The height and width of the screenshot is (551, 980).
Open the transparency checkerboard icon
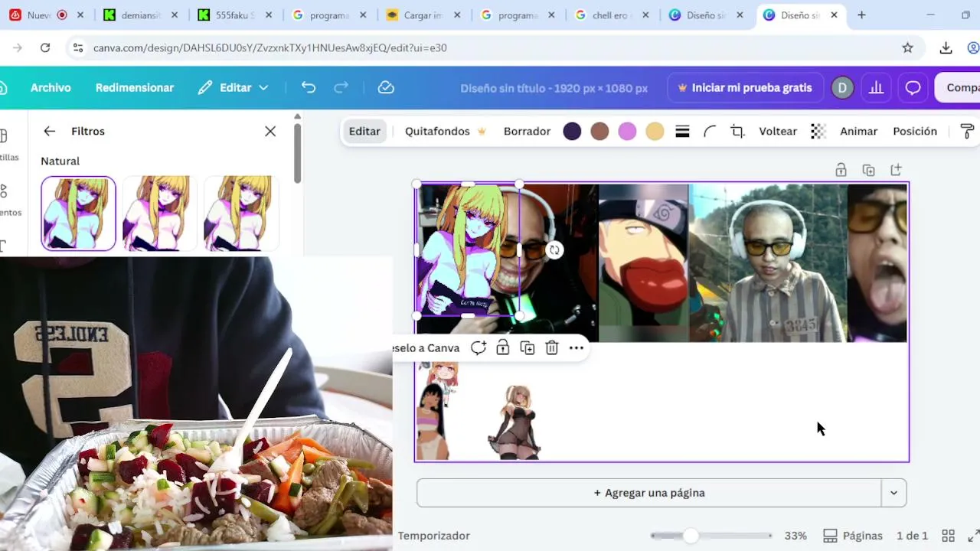(818, 132)
